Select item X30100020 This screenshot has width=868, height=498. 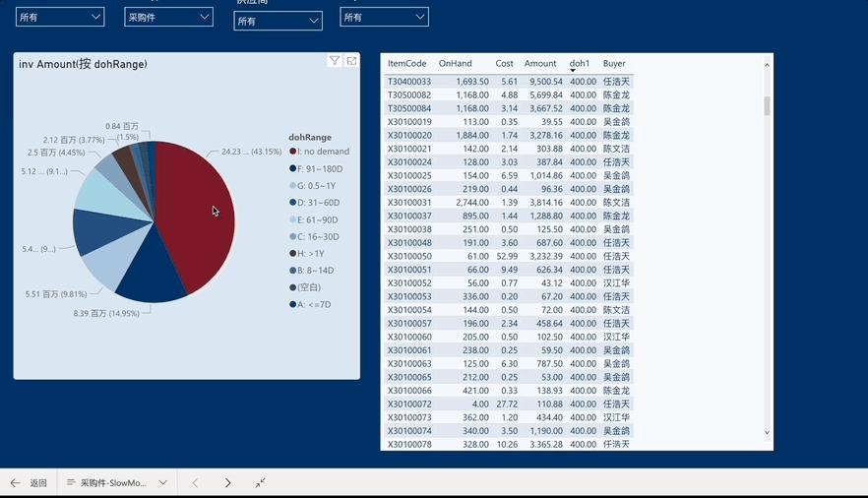pos(409,135)
